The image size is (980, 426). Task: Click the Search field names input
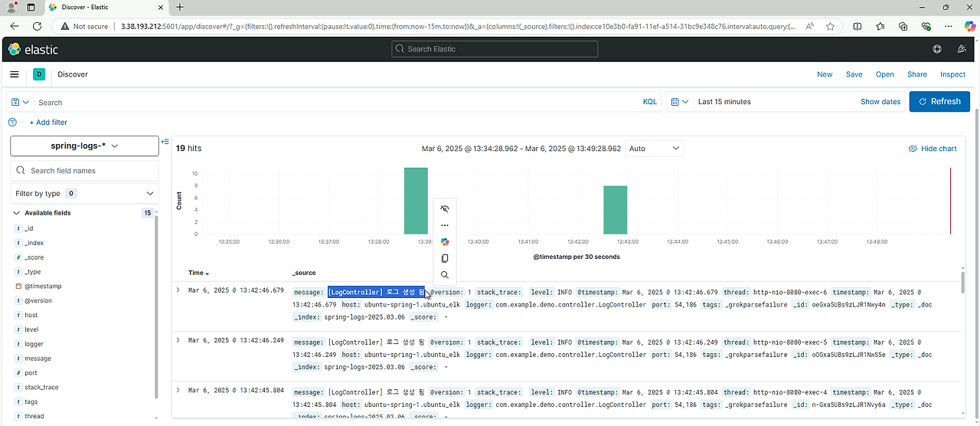[x=84, y=171]
